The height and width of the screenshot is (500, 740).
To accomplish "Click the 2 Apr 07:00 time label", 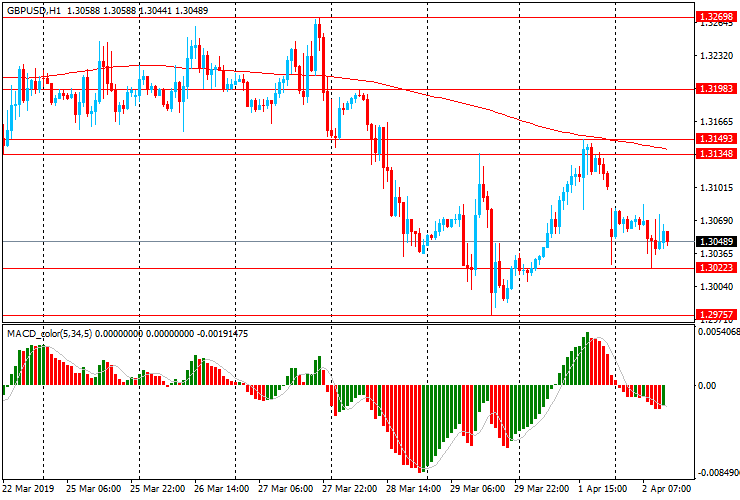I will (667, 488).
